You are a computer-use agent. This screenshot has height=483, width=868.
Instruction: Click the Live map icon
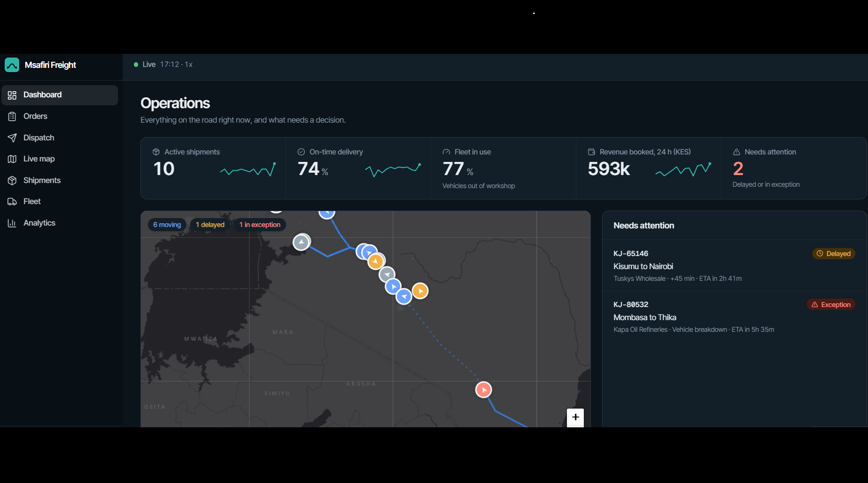tap(12, 159)
